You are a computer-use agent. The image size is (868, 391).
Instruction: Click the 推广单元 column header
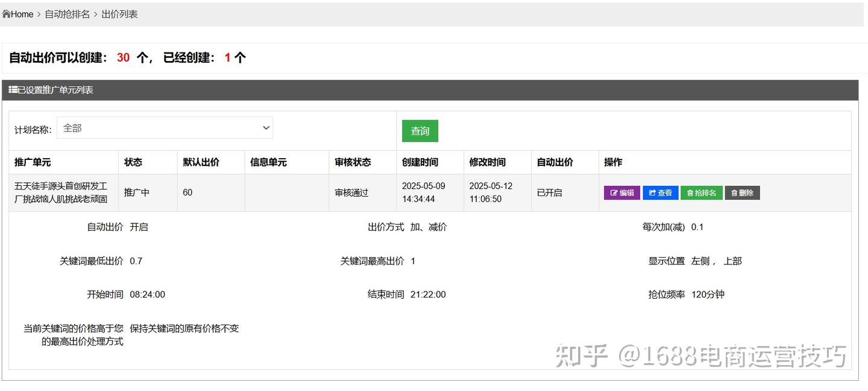33,162
